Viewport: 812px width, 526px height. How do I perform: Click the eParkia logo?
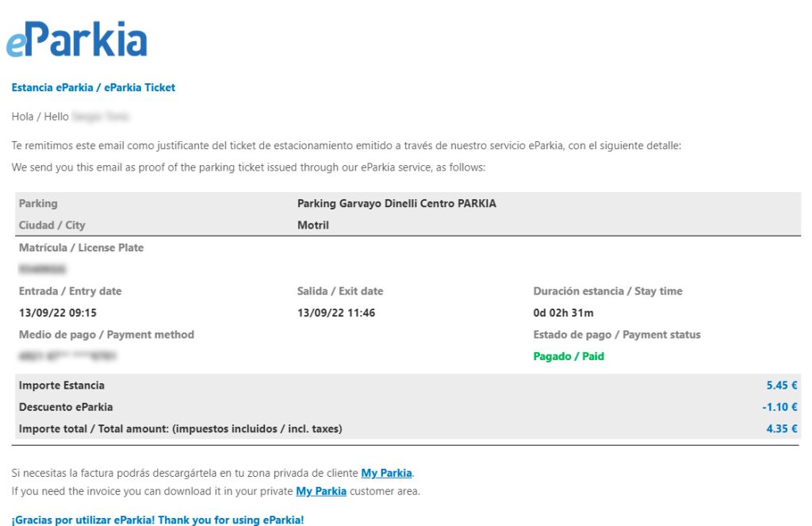[x=77, y=40]
